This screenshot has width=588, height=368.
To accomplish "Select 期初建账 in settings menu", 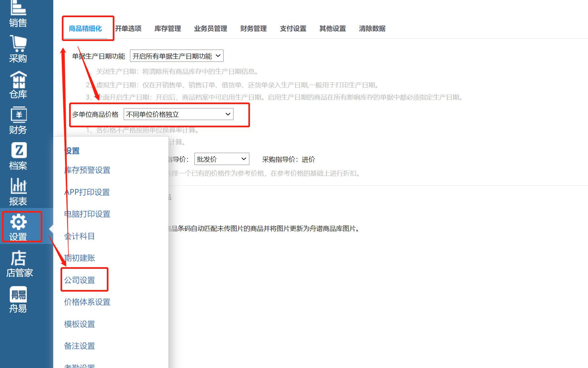I will 79,258.
